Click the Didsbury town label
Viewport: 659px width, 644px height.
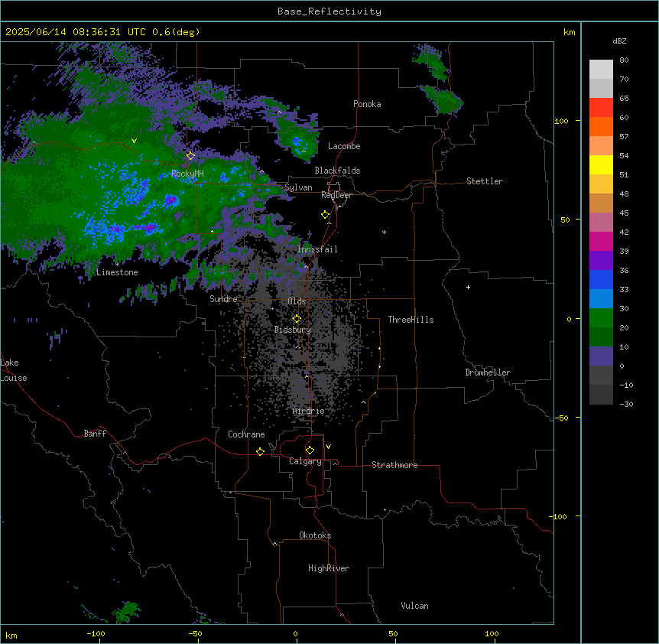(292, 330)
